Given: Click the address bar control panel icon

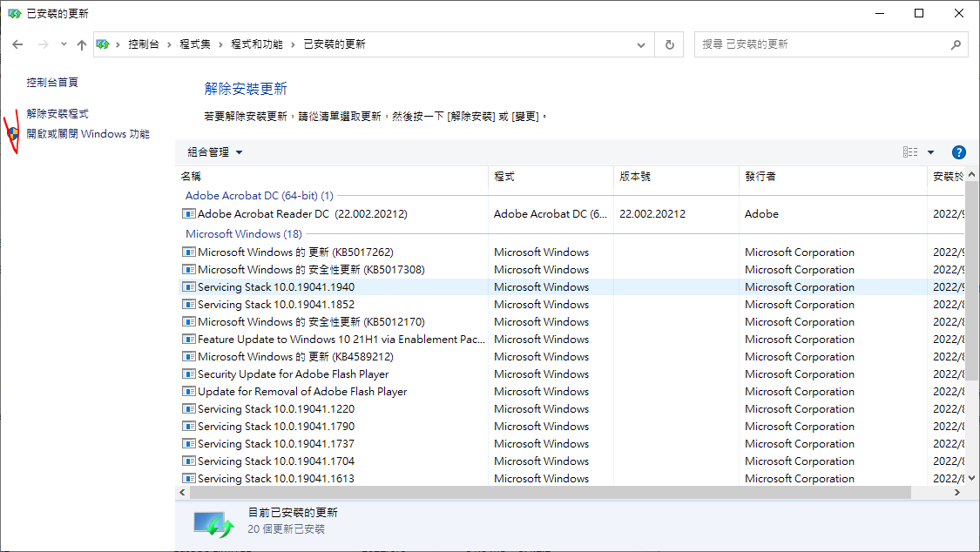Looking at the screenshot, I should [103, 44].
